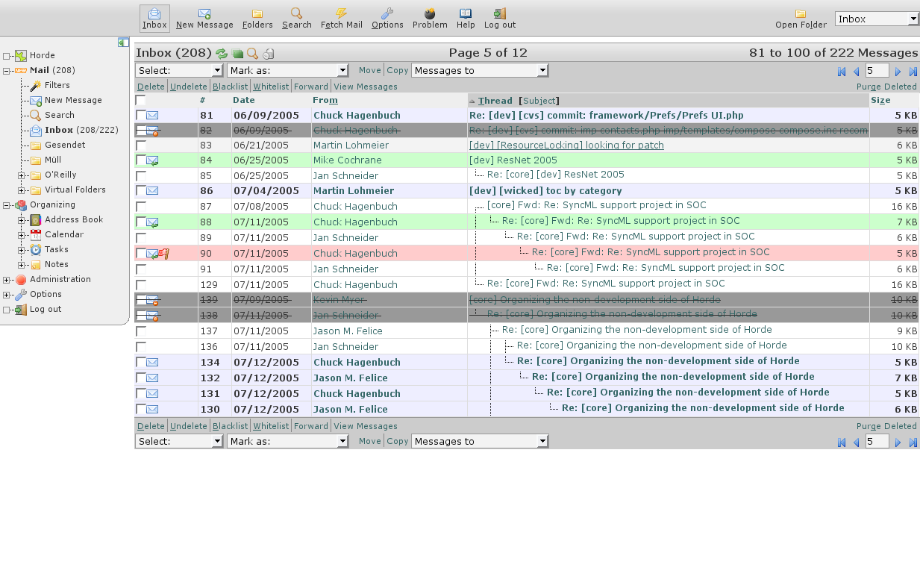Select checkbox of message 84 from Mike Cochrane
Viewport: 920px width, 588px height.
pos(141,160)
